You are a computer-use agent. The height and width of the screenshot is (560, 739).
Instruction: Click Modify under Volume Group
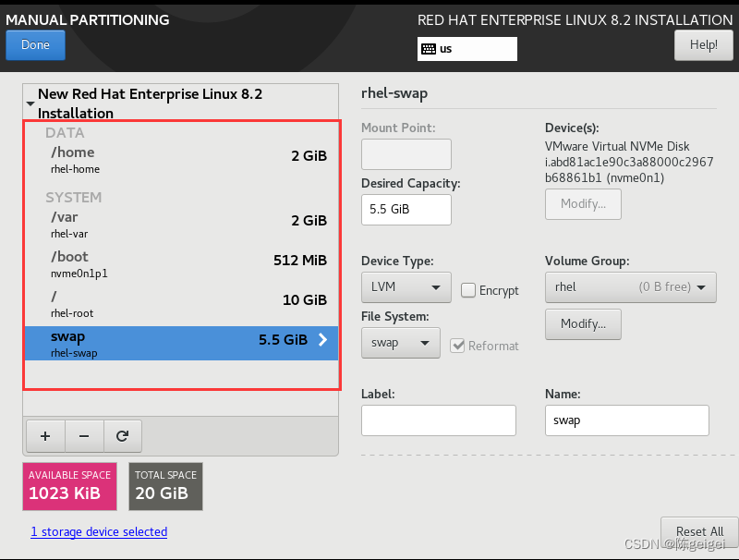pos(583,323)
